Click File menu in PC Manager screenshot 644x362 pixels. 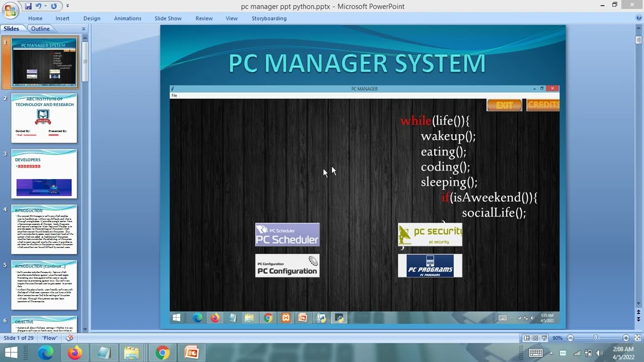(174, 96)
